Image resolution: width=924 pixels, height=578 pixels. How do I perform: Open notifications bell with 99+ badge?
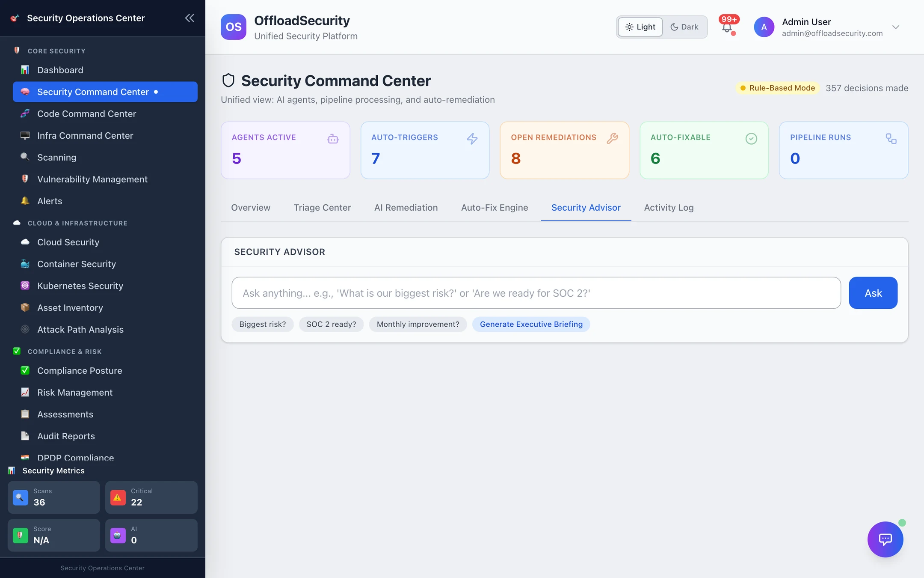pyautogui.click(x=727, y=27)
